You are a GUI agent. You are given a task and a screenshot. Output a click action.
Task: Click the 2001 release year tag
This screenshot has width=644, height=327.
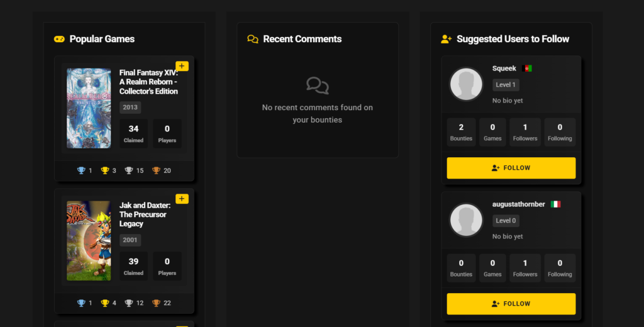(130, 240)
